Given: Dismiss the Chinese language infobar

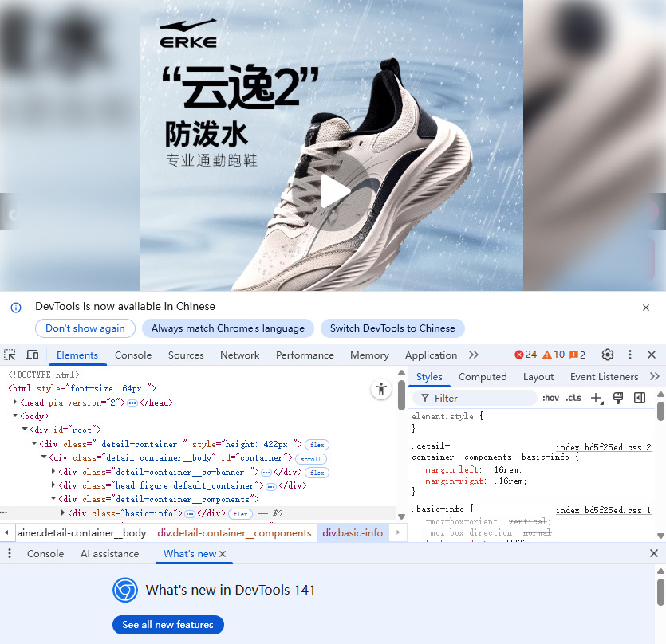Looking at the screenshot, I should point(646,308).
